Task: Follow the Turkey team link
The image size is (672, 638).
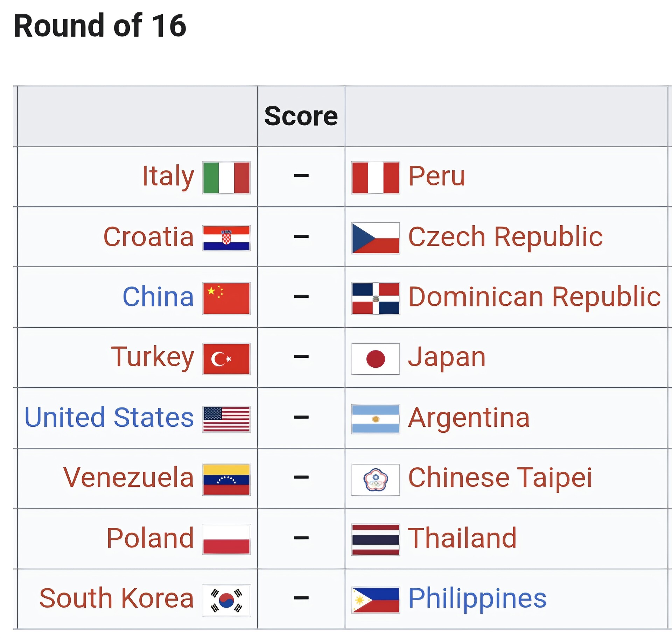Action: click(152, 357)
